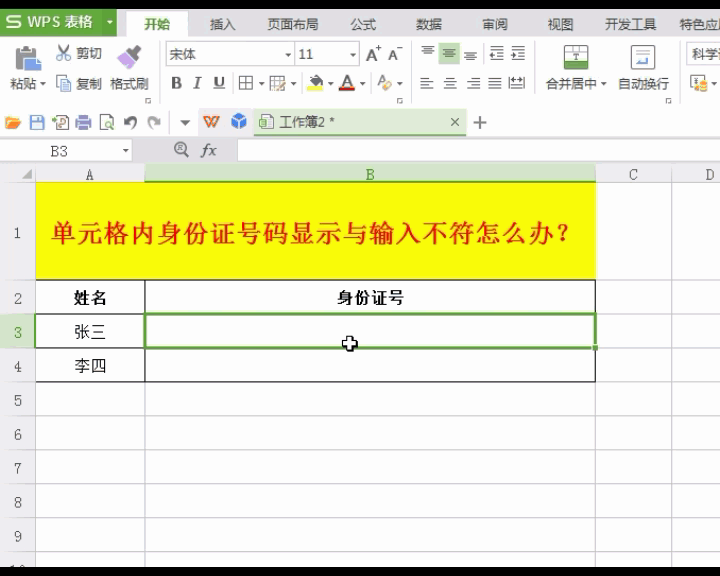Switch to the 开始 ribbon tab

click(157, 24)
